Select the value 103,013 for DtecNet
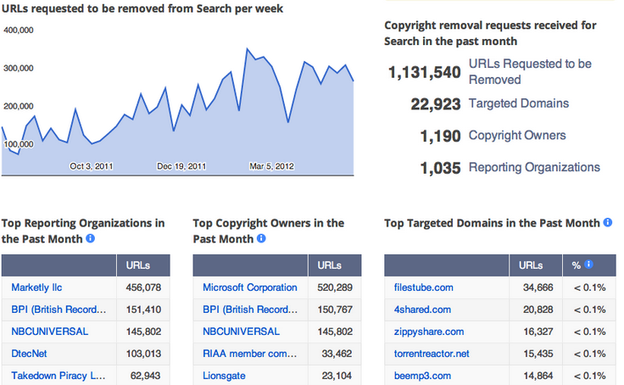 [x=143, y=354]
